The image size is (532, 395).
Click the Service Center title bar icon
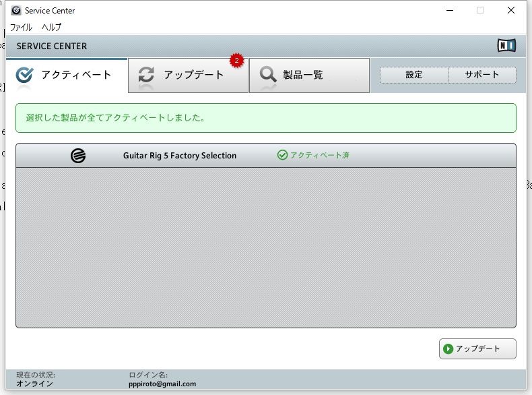(16, 10)
